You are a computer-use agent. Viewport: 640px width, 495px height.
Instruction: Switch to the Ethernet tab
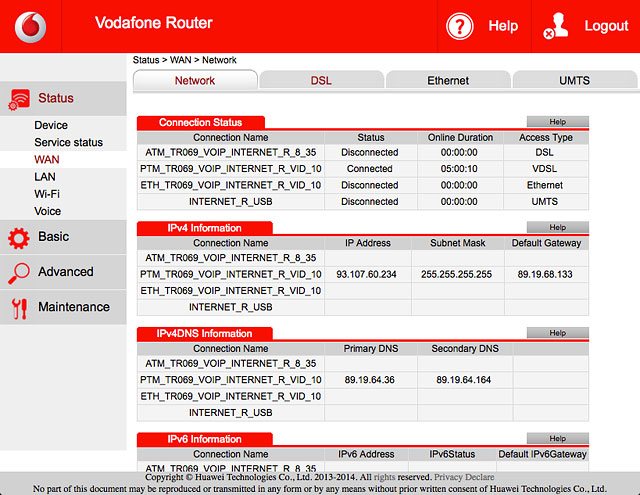pos(448,80)
